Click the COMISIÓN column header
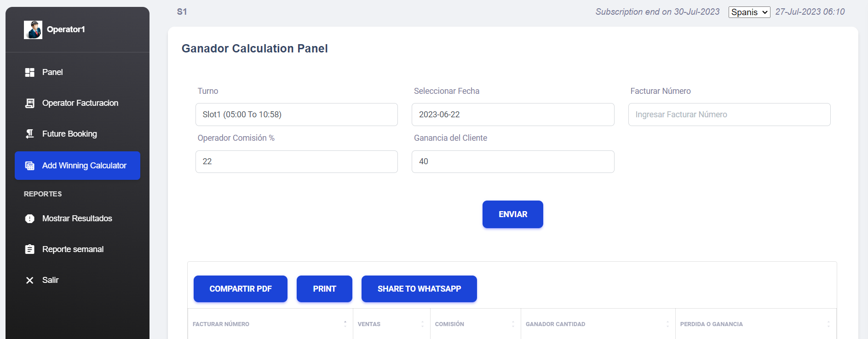 [x=476, y=324]
